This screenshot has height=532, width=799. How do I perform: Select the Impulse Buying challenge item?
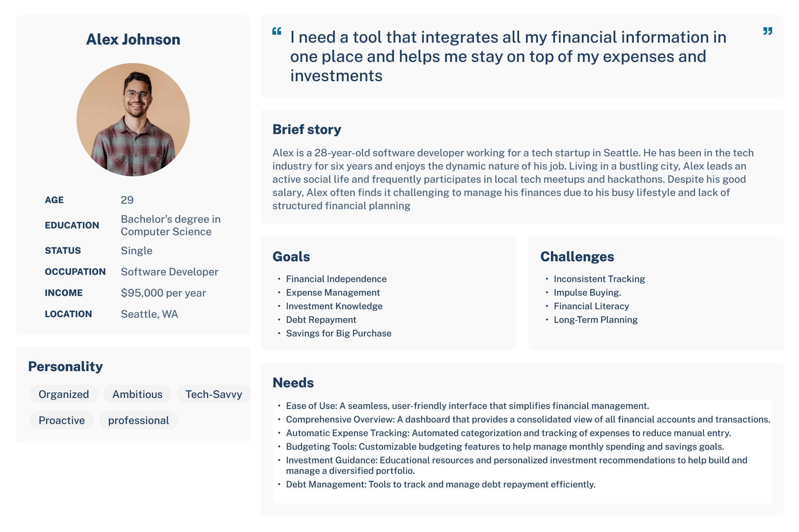tap(587, 293)
